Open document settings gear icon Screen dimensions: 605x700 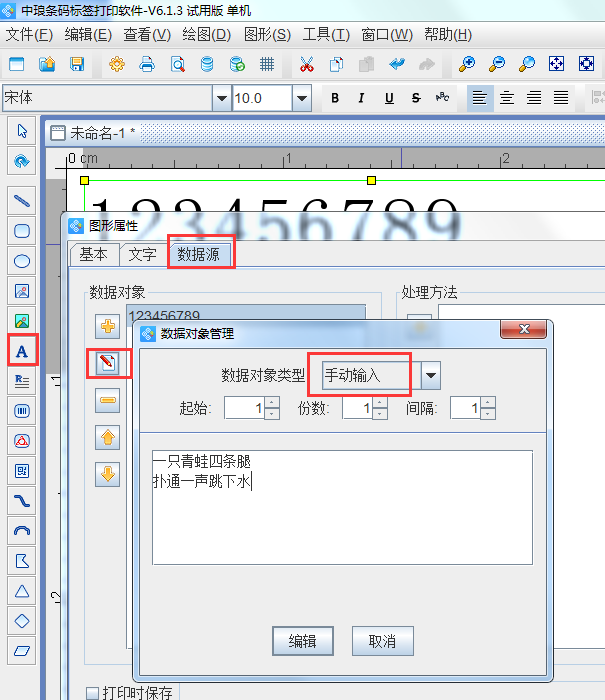pyautogui.click(x=117, y=64)
